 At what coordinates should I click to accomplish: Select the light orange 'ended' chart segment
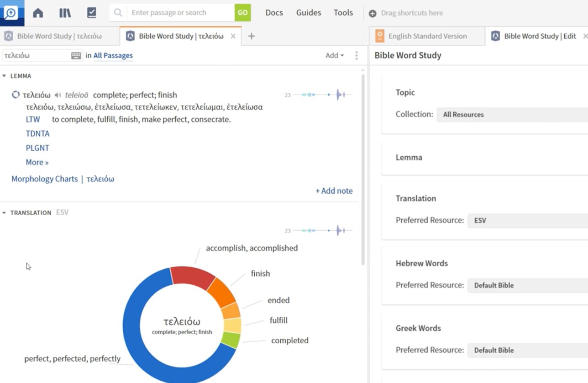[231, 311]
